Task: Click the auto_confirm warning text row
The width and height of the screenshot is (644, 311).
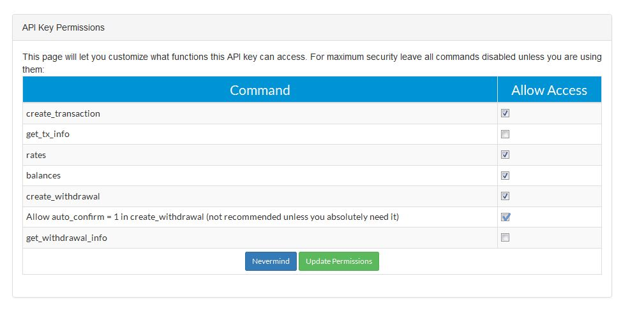Action: (x=213, y=217)
